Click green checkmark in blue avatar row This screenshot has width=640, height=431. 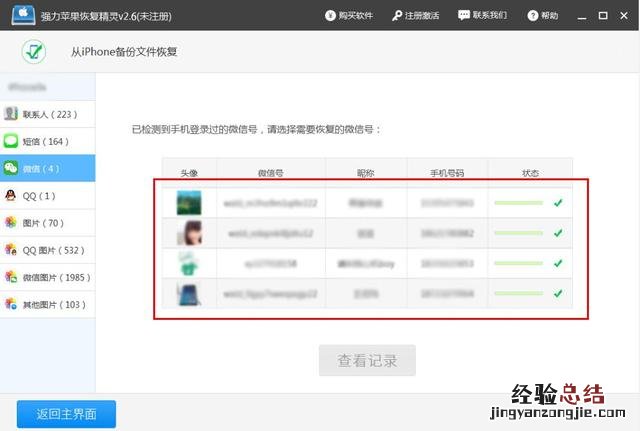coord(558,293)
